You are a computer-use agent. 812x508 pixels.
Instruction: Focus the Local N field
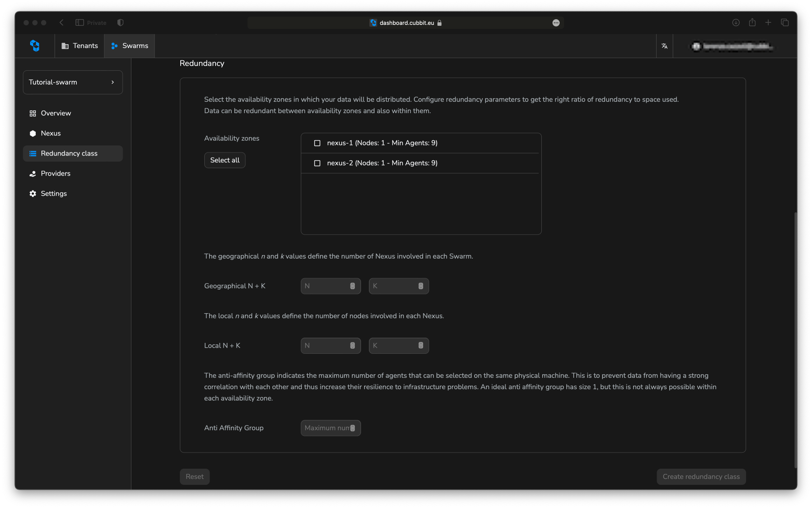point(330,346)
